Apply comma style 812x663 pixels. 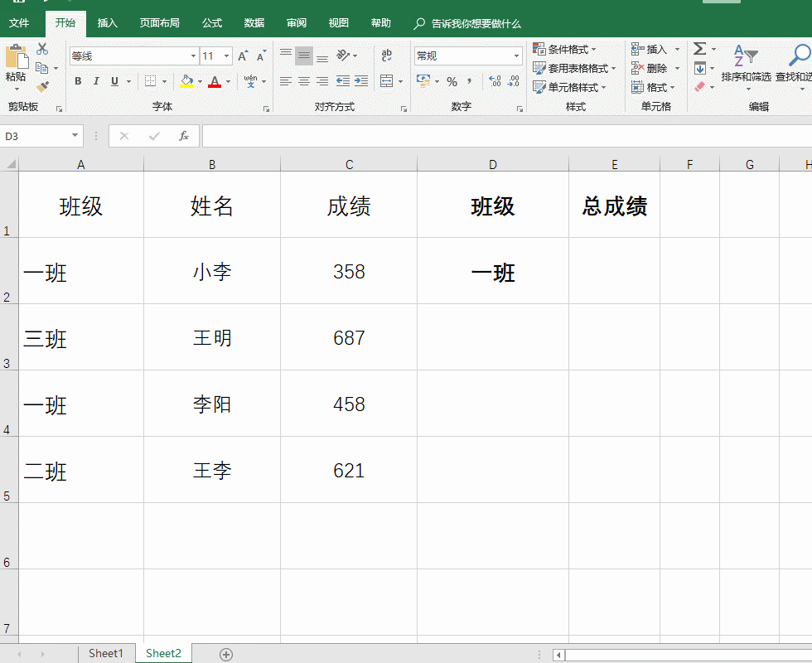tap(469, 81)
